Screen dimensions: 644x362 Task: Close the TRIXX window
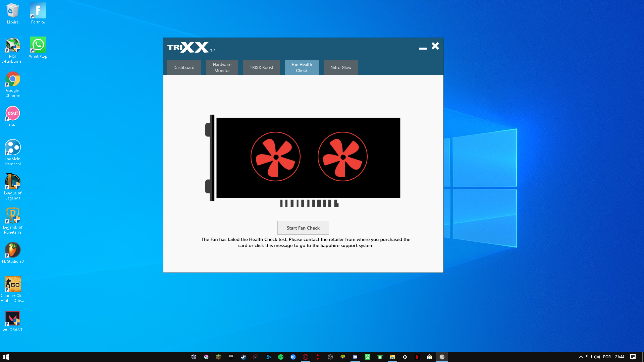pos(435,46)
